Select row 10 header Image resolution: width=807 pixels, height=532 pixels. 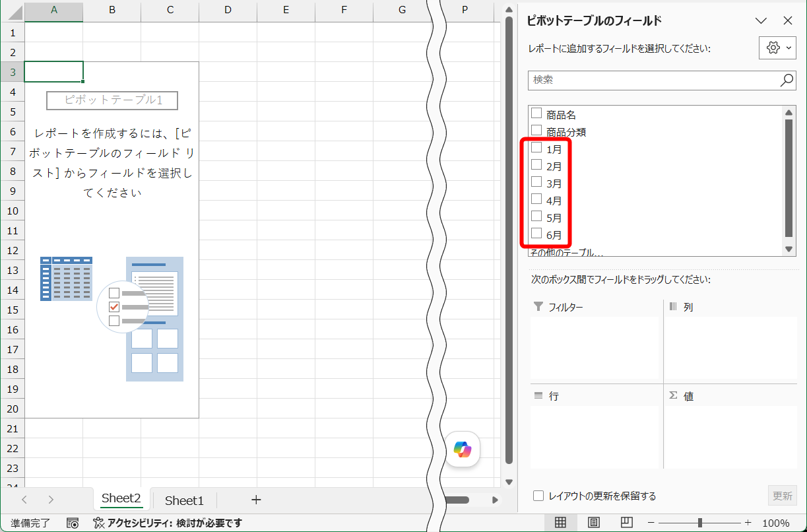tap(13, 211)
